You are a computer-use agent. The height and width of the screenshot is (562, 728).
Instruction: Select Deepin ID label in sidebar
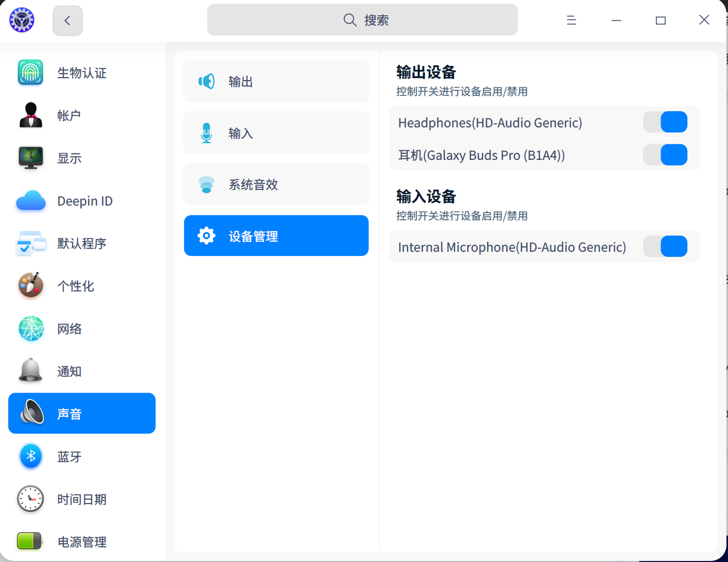click(x=85, y=201)
